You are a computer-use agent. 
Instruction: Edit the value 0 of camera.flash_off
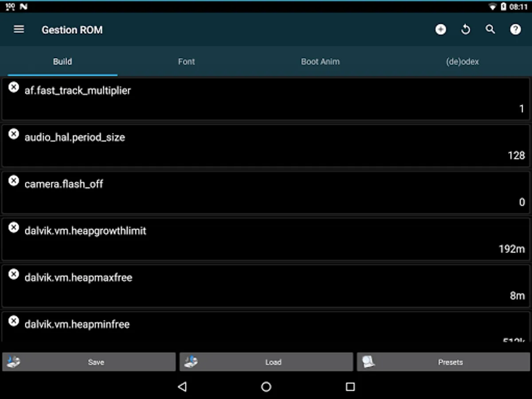[522, 202]
